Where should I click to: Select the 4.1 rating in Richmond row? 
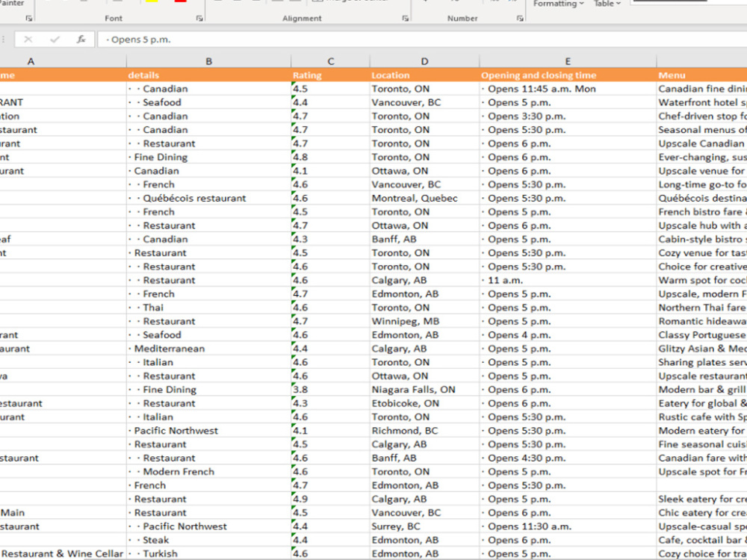point(331,431)
